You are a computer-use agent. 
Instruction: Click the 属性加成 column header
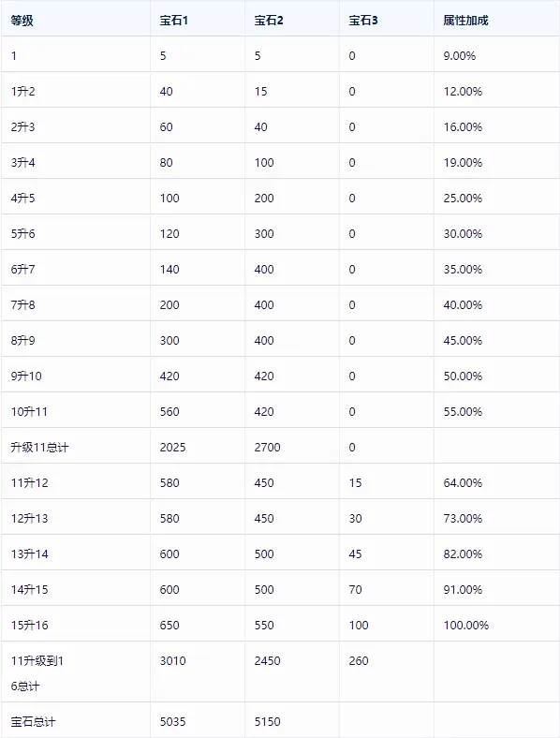pyautogui.click(x=465, y=21)
